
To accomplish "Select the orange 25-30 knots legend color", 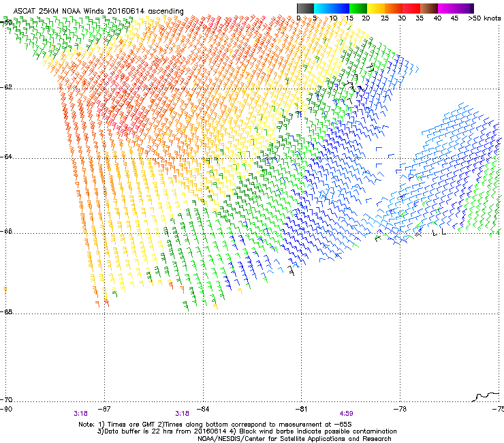I will 394,8.
